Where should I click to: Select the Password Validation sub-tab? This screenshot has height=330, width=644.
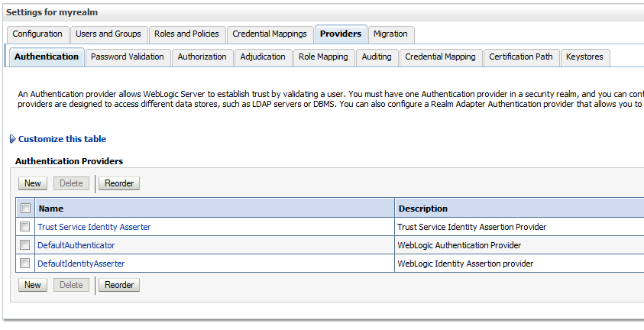point(128,57)
